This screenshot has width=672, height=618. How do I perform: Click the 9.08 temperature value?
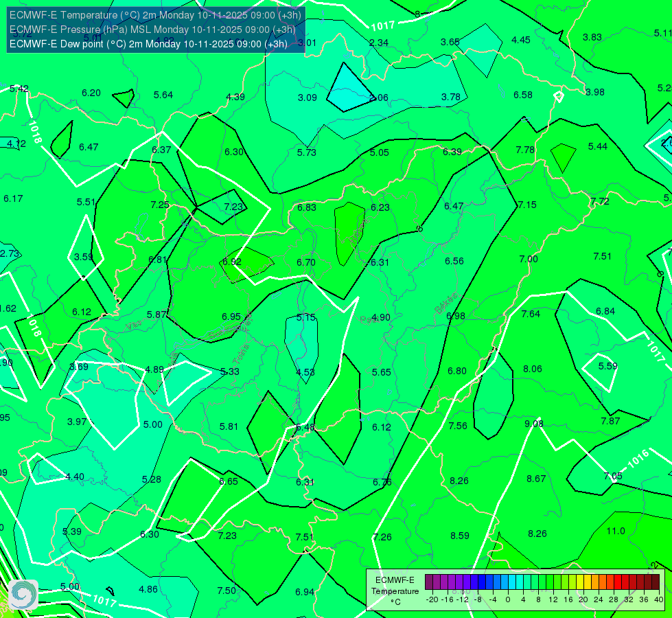pos(534,424)
